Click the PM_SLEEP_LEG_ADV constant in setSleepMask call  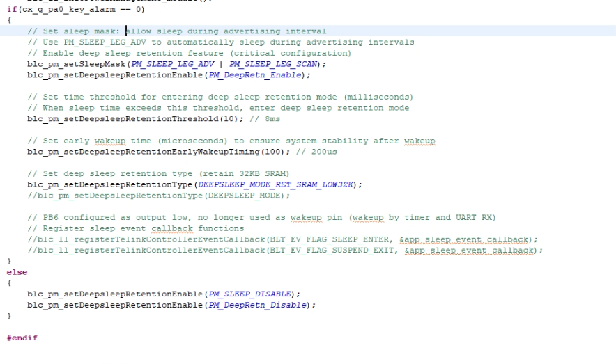(x=173, y=64)
